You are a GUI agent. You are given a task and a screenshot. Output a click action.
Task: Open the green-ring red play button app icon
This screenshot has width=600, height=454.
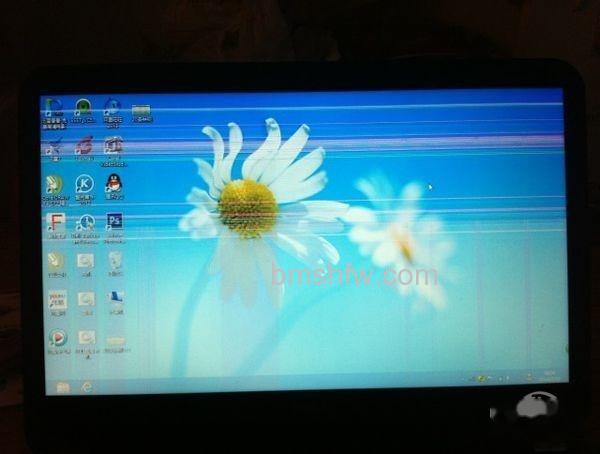click(58, 338)
